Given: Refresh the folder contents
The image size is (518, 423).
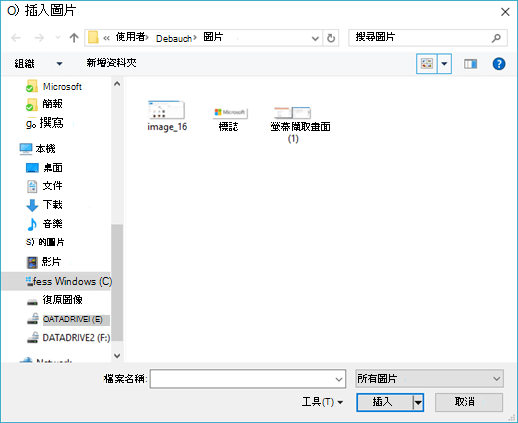Looking at the screenshot, I should coord(331,38).
